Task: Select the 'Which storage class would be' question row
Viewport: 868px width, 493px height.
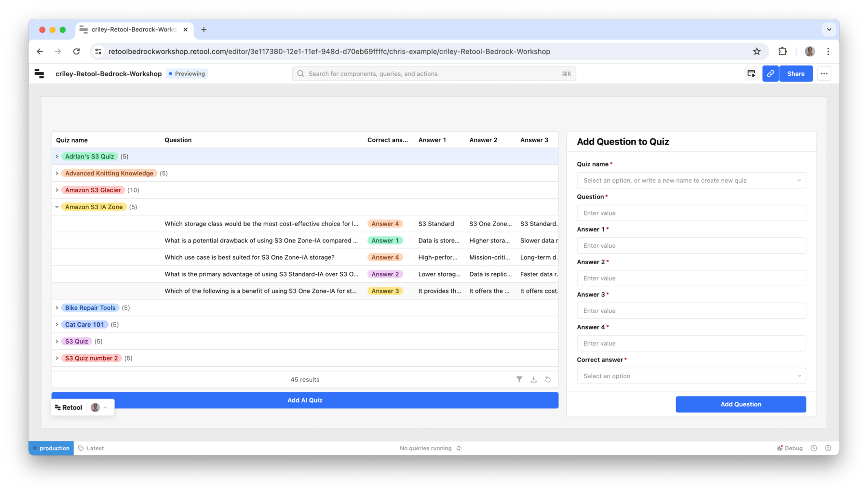Action: click(305, 224)
